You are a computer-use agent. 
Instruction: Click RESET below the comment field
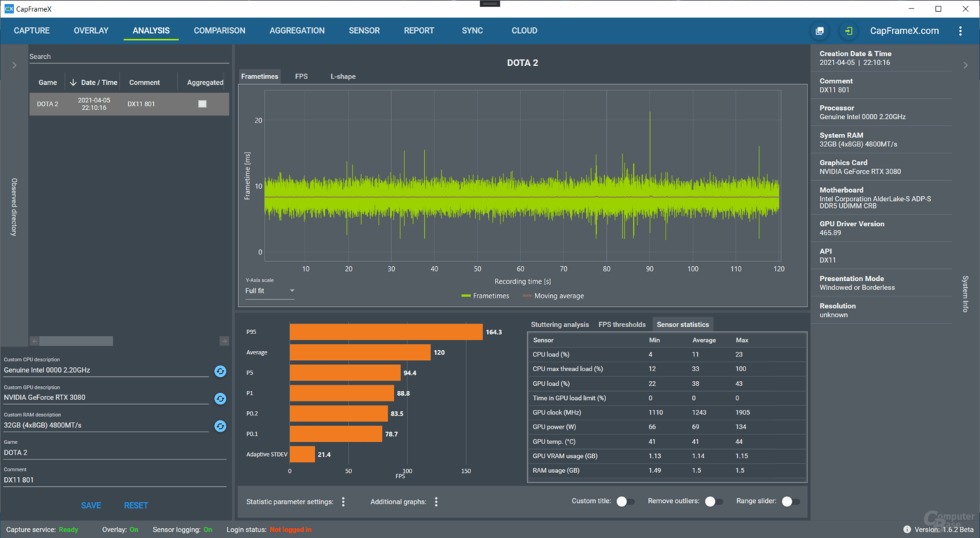pos(136,505)
